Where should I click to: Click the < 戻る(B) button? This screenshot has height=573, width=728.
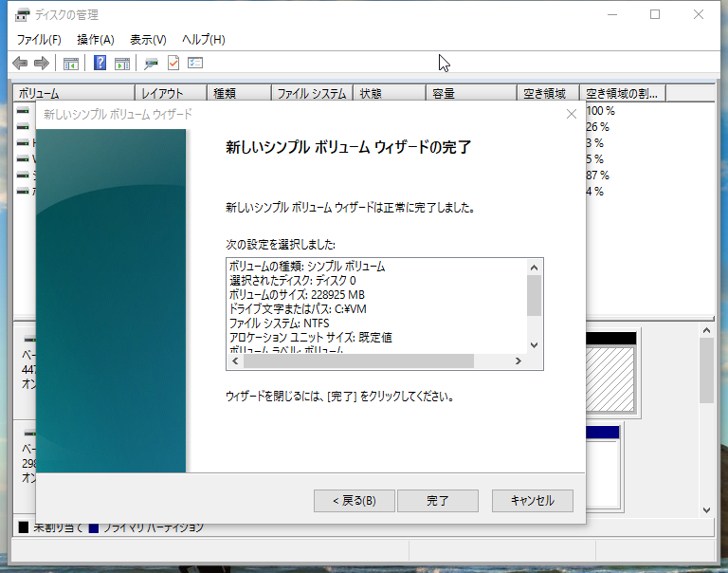(355, 501)
